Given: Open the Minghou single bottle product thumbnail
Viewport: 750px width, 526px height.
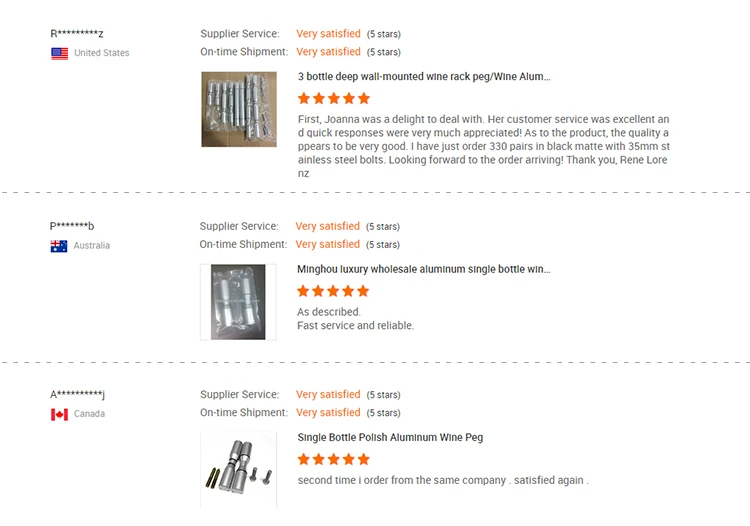Looking at the screenshot, I should pyautogui.click(x=238, y=302).
